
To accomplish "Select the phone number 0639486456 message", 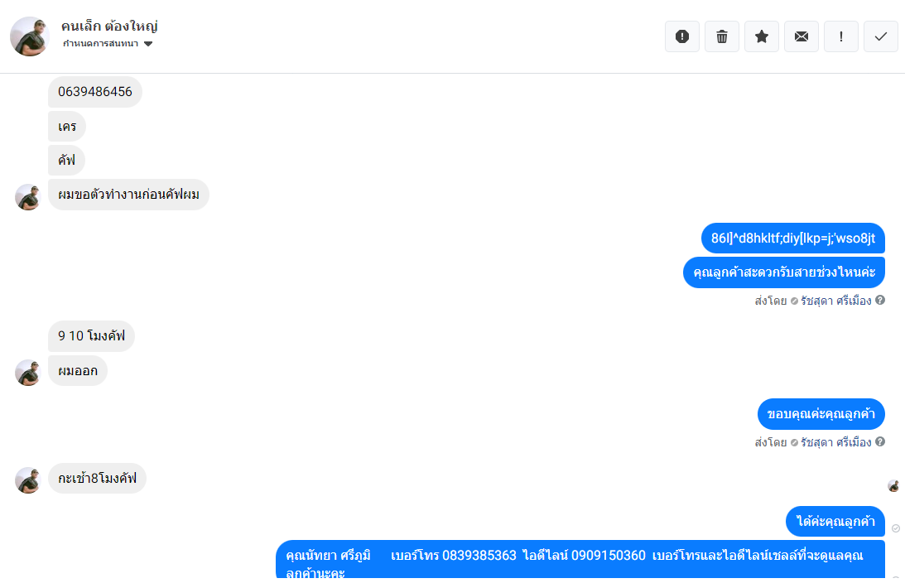I will (95, 92).
